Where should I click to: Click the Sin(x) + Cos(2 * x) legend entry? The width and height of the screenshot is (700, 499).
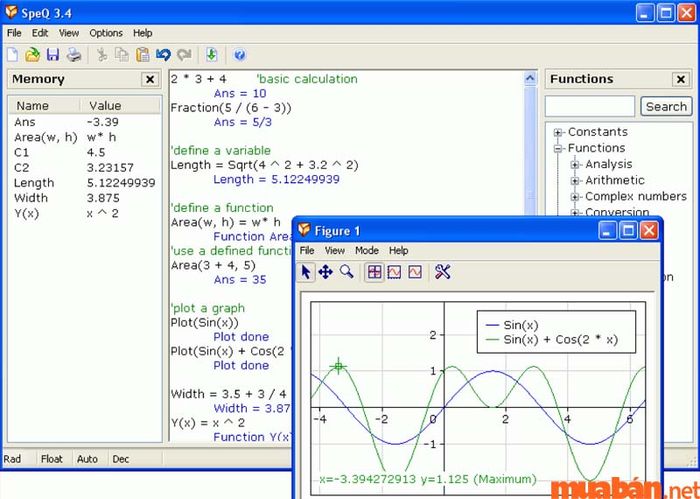[x=552, y=340]
